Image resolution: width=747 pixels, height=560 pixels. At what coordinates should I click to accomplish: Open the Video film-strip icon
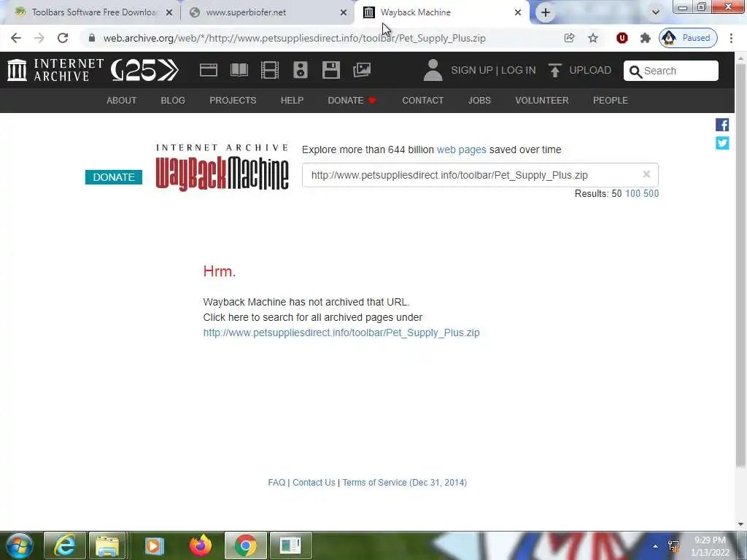tap(270, 70)
